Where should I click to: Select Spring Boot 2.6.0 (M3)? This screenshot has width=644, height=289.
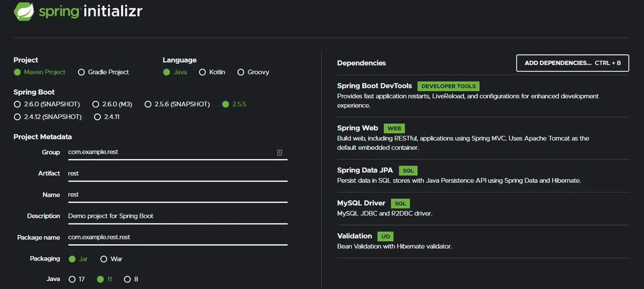click(96, 104)
